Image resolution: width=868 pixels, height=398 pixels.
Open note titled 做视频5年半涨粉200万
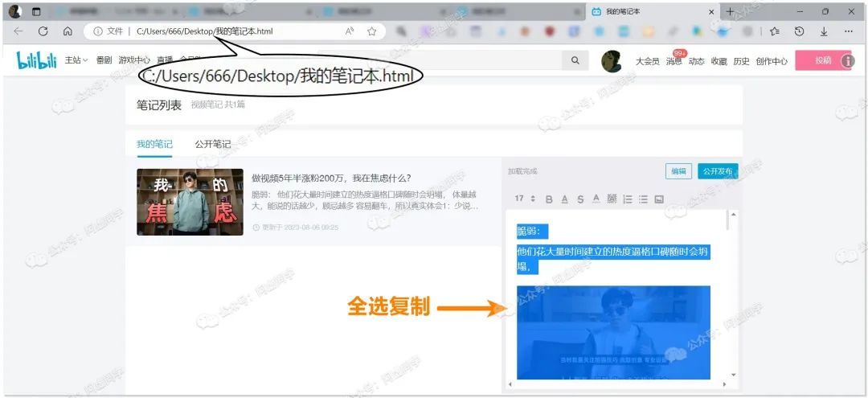pos(331,178)
